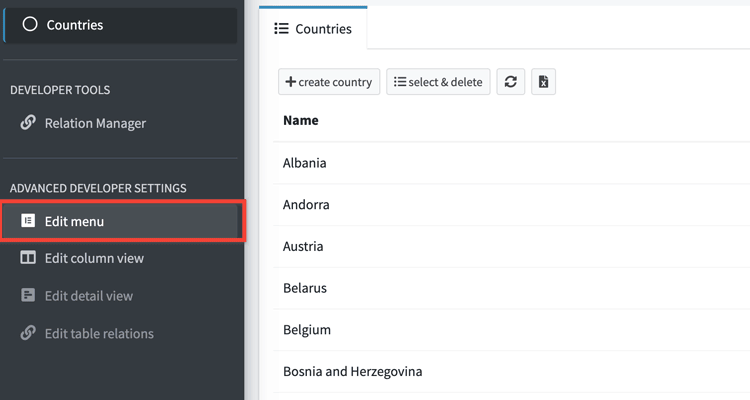
Task: Open the Albania row
Action: (x=305, y=163)
